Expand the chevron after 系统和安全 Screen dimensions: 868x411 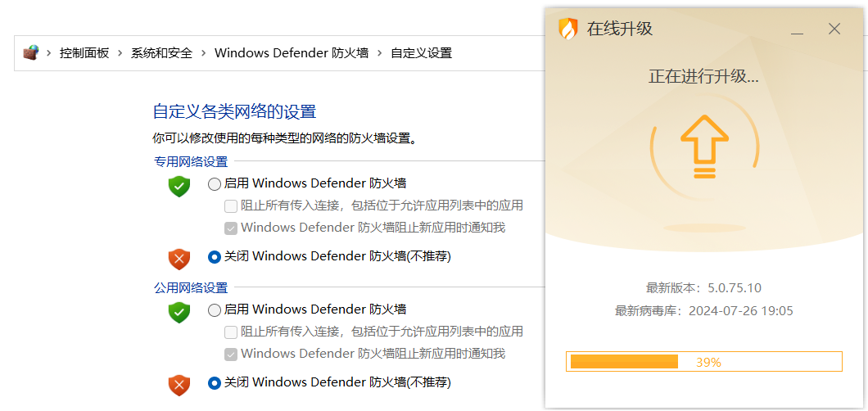(x=204, y=53)
